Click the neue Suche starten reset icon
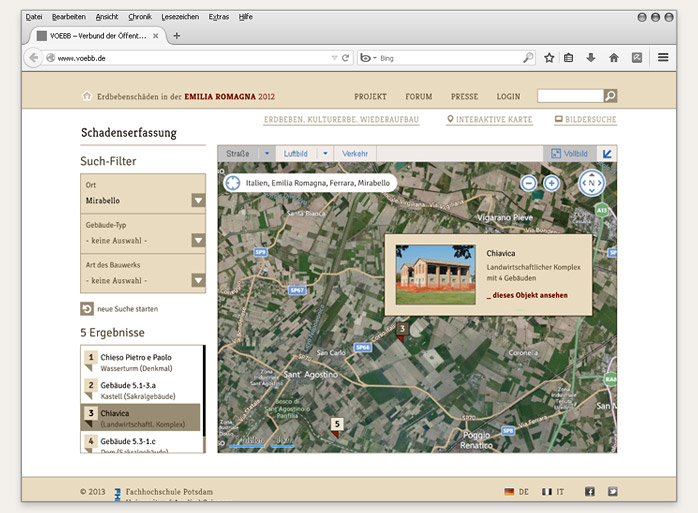This screenshot has width=698, height=513. [x=87, y=309]
